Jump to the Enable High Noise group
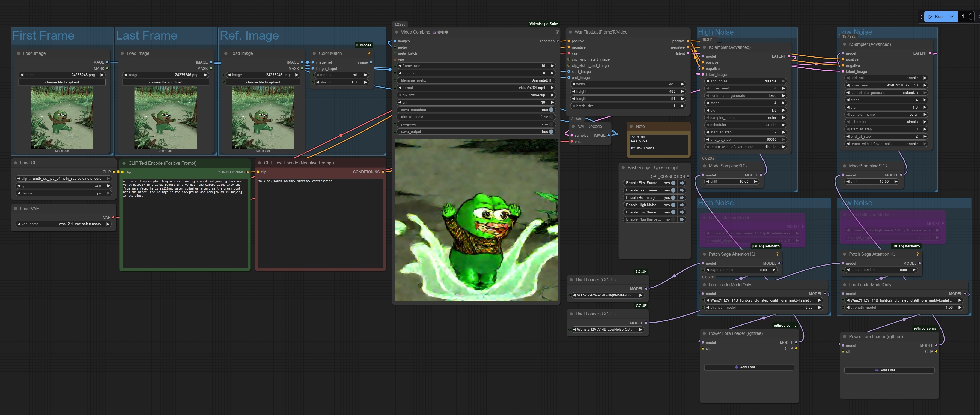The image size is (980, 415). [x=682, y=205]
